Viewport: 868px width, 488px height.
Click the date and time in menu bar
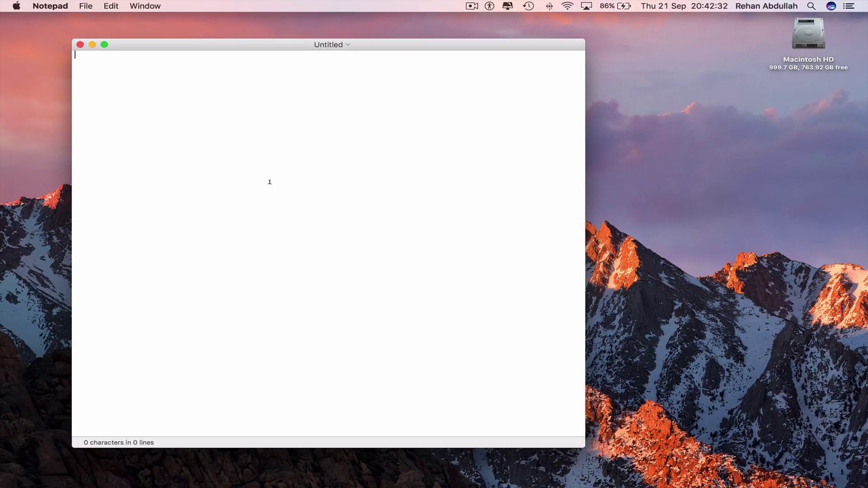click(684, 6)
